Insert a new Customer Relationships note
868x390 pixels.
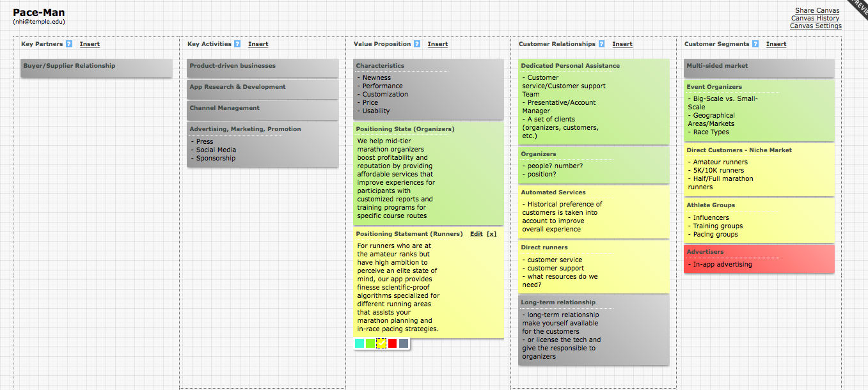(622, 44)
